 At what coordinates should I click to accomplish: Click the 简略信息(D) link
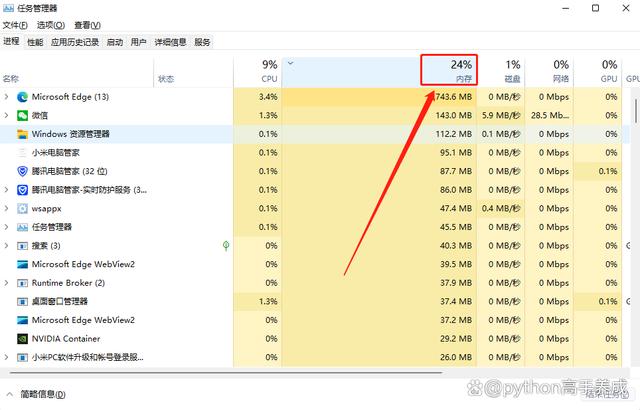[43, 394]
